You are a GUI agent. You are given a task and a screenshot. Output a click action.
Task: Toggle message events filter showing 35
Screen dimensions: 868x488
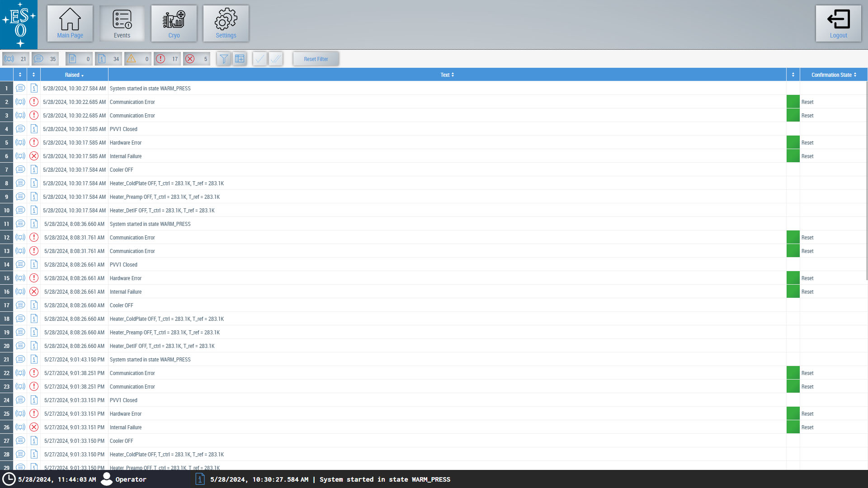point(45,59)
